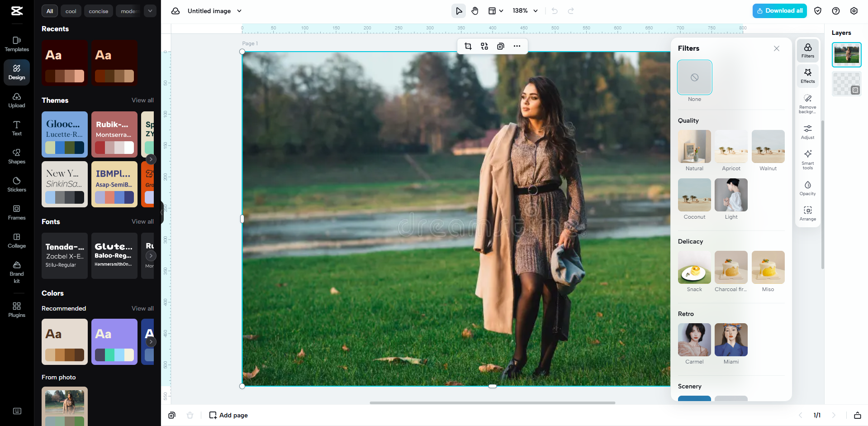Filter styles by the concise tag
The width and height of the screenshot is (868, 426).
coord(98,11)
